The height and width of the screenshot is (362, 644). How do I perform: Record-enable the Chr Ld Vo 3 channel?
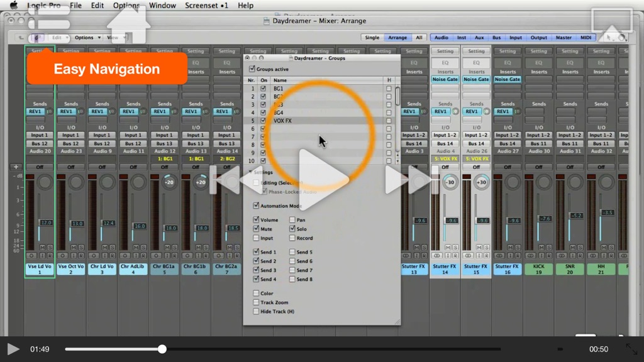click(x=112, y=255)
